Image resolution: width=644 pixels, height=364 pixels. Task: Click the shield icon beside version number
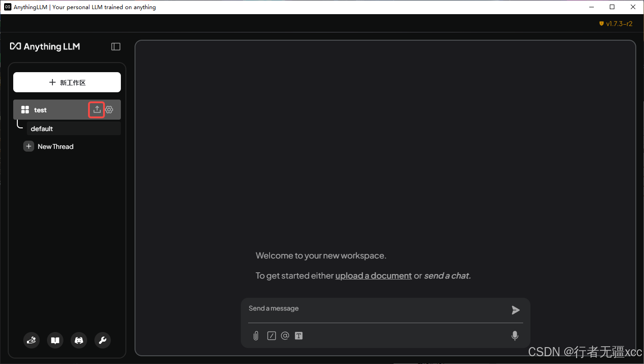click(x=602, y=24)
